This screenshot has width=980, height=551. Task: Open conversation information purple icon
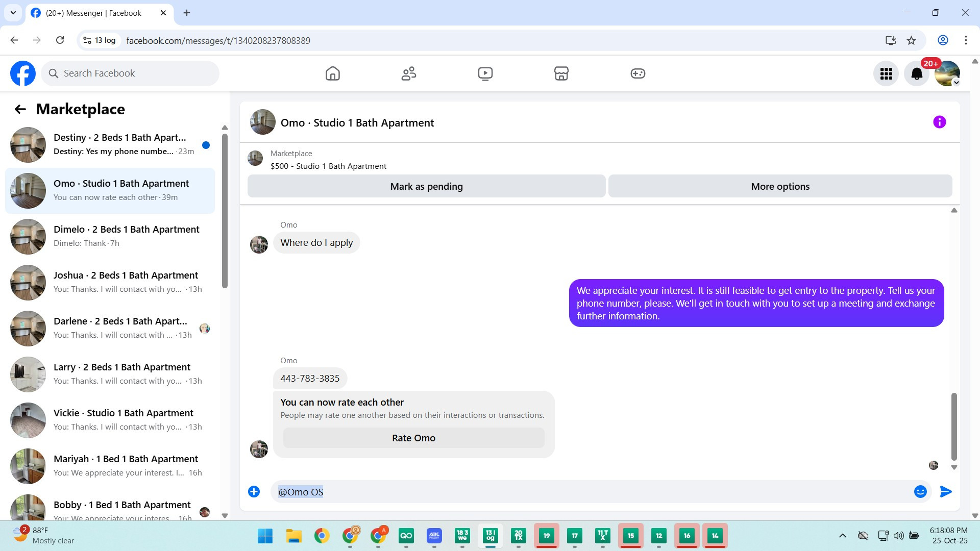click(x=939, y=122)
